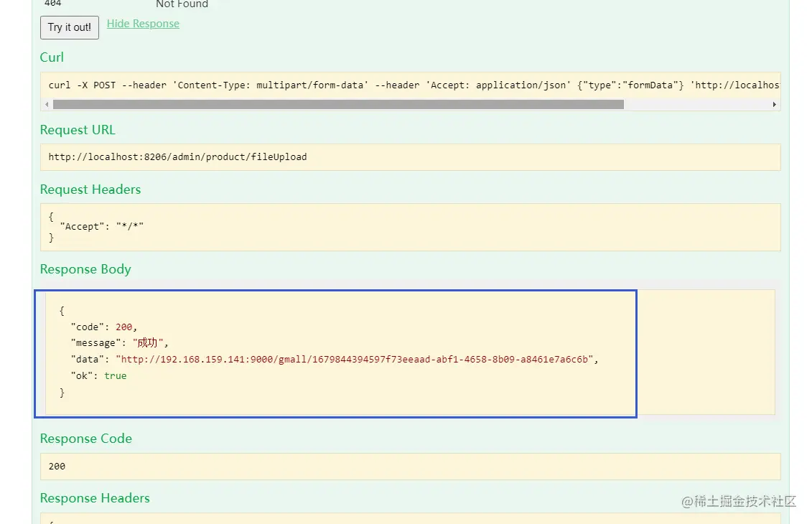Click the "code": 200 line in response
Image resolution: width=812 pixels, height=524 pixels.
coord(103,327)
